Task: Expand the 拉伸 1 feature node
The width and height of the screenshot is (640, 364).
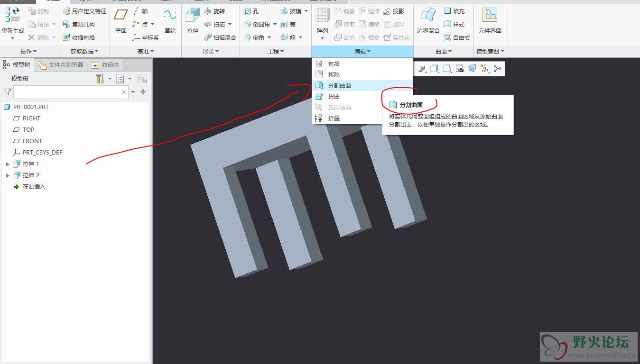Action: tap(8, 164)
